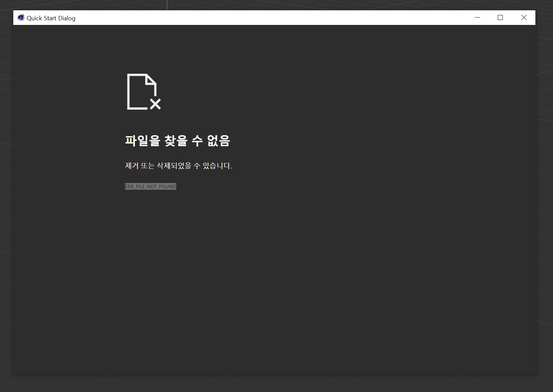Viewport: 553px width, 392px height.
Task: Click the viewport grid left of the dialog
Action: 6,199
